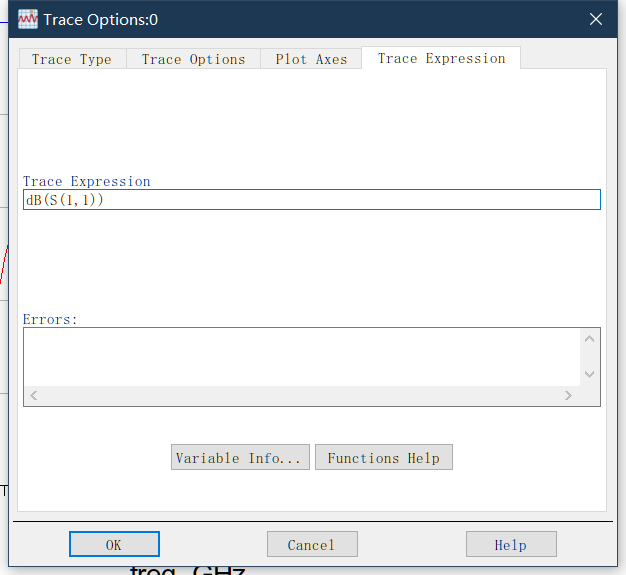Click the 'Trace Expression' field label
The image size is (626, 575).
87,182
